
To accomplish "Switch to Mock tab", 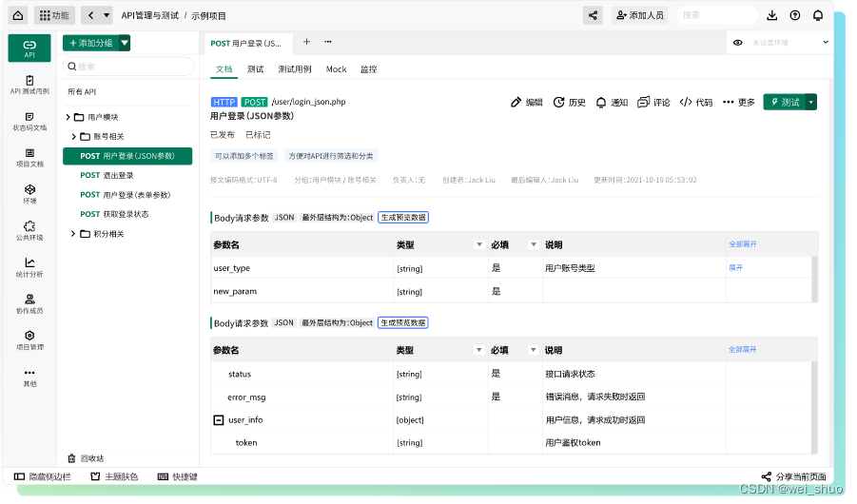I will click(336, 69).
